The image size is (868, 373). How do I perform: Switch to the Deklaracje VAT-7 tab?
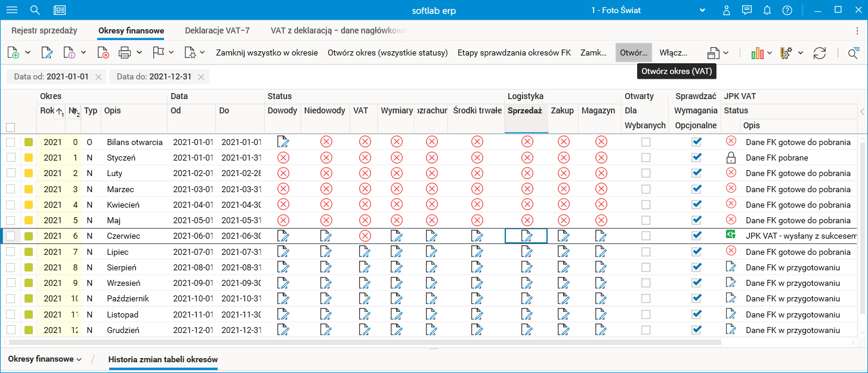coord(217,30)
